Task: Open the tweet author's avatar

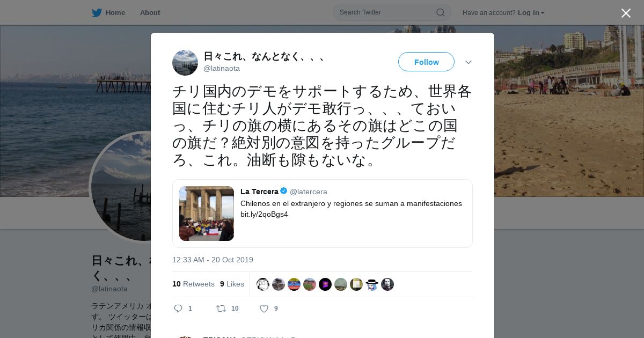Action: pyautogui.click(x=185, y=63)
